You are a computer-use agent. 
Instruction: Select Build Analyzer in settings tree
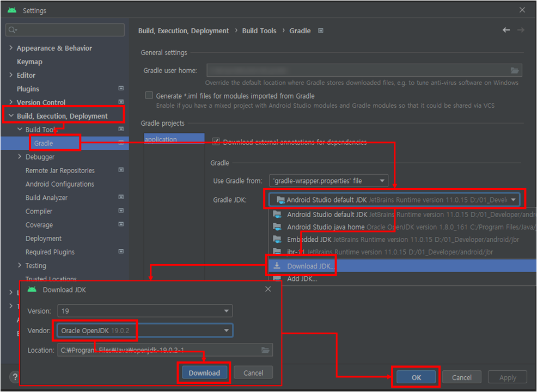point(47,198)
